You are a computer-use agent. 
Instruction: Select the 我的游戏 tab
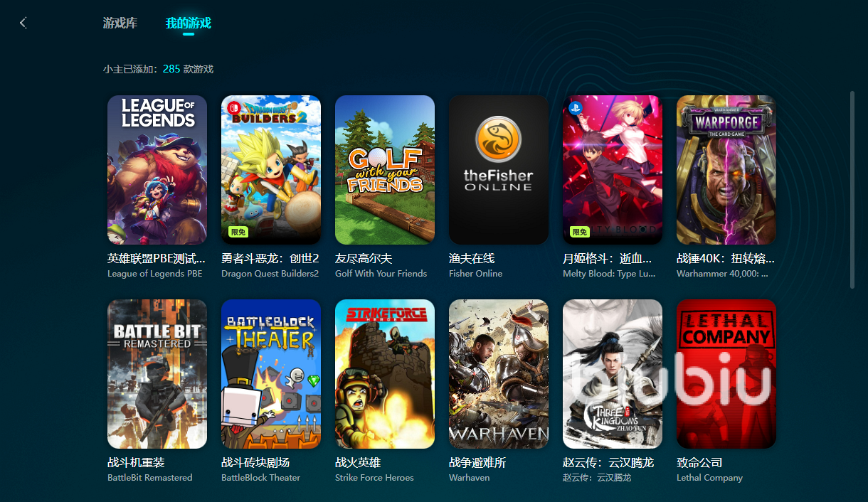189,23
